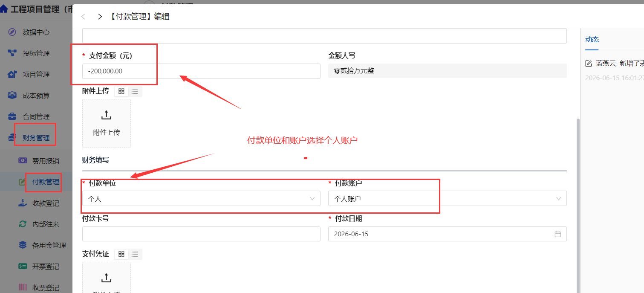Switch 支付凭证 to grid view
Image resolution: width=644 pixels, height=293 pixels.
point(121,254)
